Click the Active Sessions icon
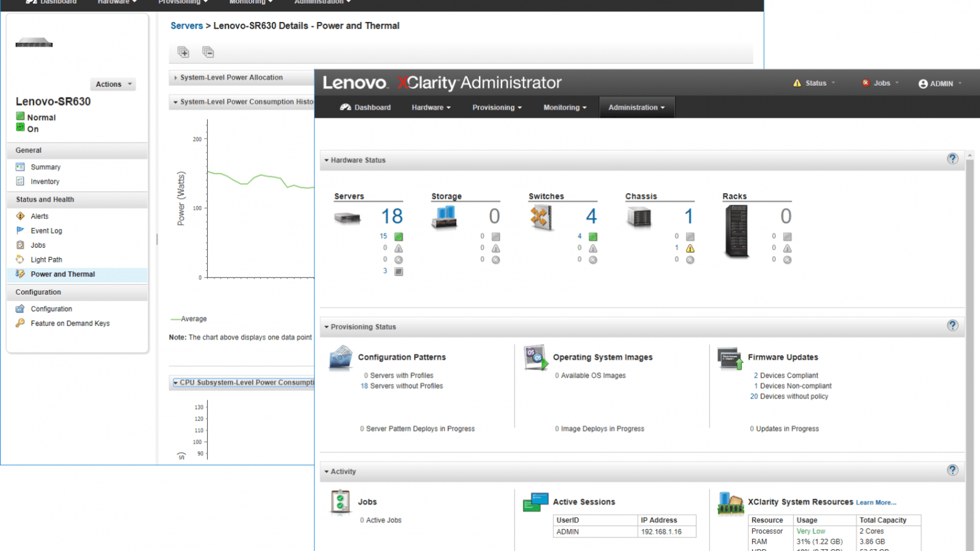The image size is (980, 551). 535,503
